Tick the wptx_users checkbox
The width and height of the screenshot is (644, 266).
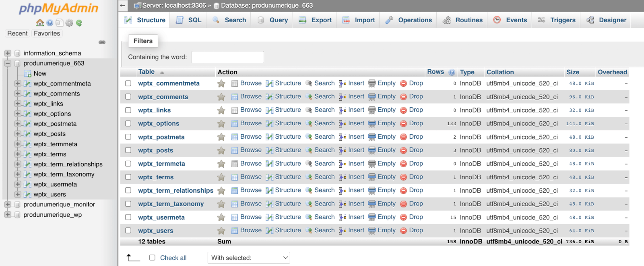tap(128, 231)
